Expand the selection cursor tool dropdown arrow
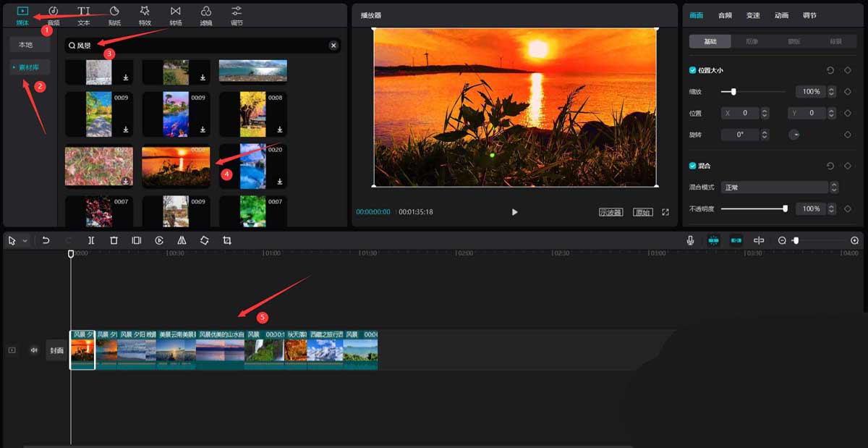The height and width of the screenshot is (448, 868). click(x=25, y=240)
